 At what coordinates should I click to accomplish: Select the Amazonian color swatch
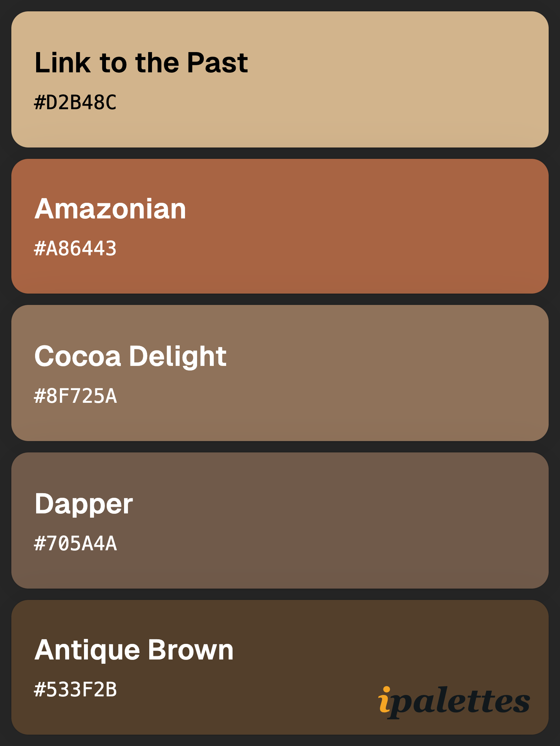point(280,226)
